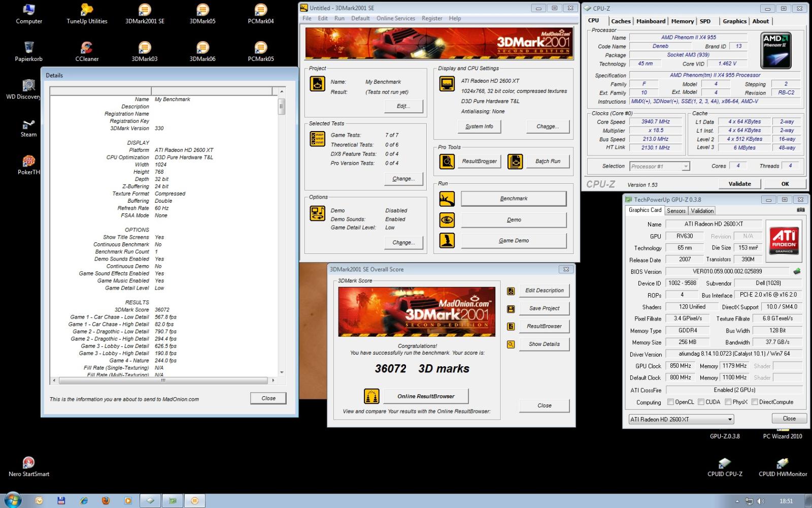Switch to the Validation tab in GPU-Z
This screenshot has width=812, height=508.
point(702,211)
